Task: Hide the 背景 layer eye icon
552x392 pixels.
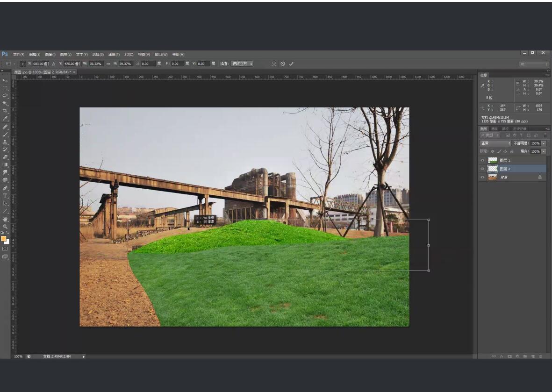Action: coord(482,177)
